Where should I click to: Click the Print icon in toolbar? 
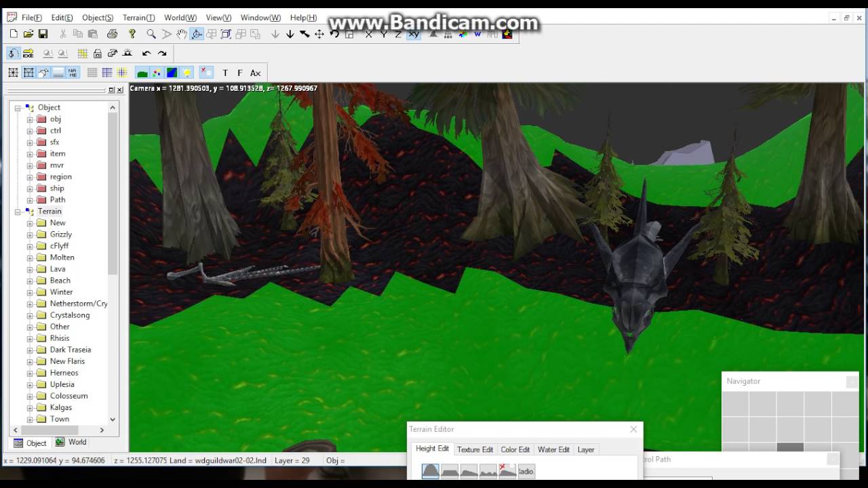(x=112, y=34)
